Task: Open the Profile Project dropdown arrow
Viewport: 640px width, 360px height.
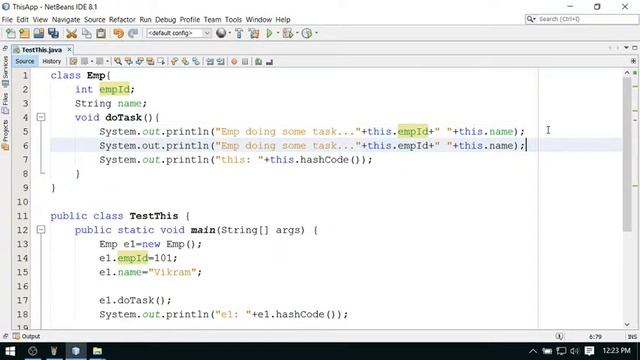Action: click(316, 33)
